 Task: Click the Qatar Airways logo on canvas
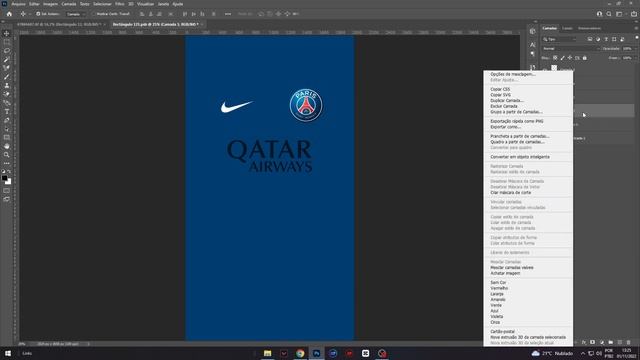click(270, 156)
